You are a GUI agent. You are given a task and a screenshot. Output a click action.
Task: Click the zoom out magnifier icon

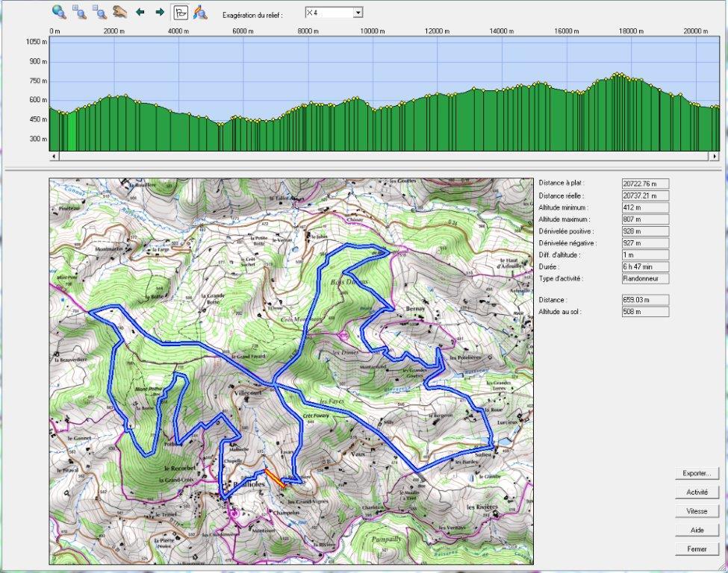pos(99,12)
